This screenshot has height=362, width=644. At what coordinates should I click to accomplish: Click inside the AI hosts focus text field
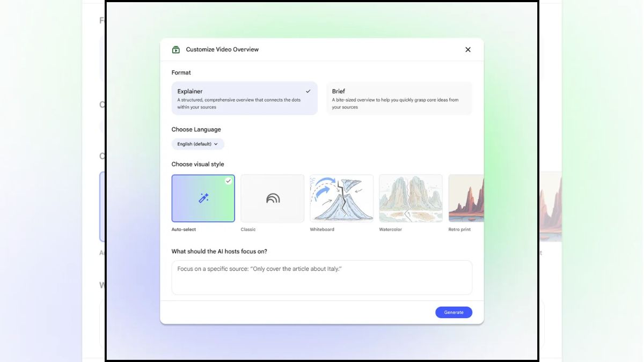tap(322, 277)
